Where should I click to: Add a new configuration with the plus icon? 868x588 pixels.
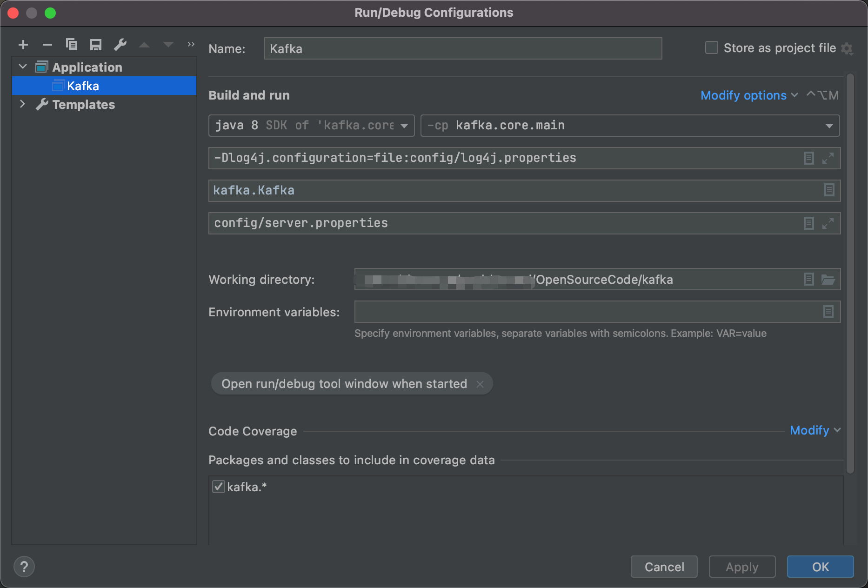23,45
